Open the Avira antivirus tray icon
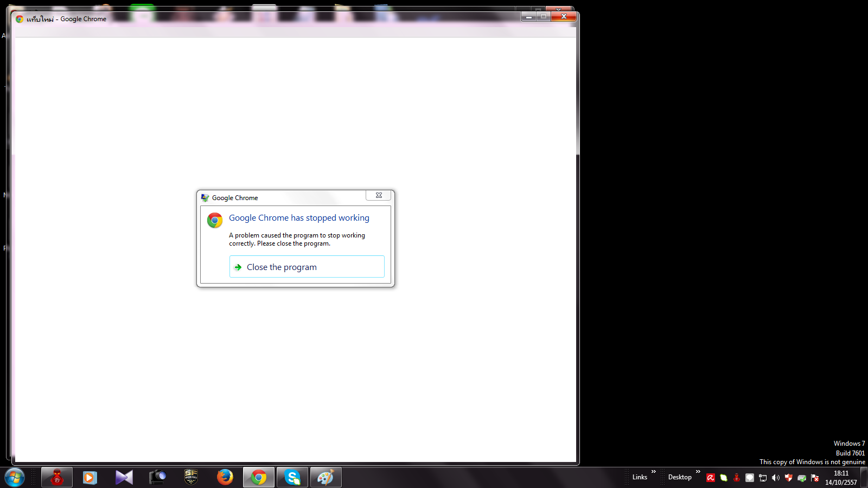Image resolution: width=868 pixels, height=488 pixels. coord(711,478)
